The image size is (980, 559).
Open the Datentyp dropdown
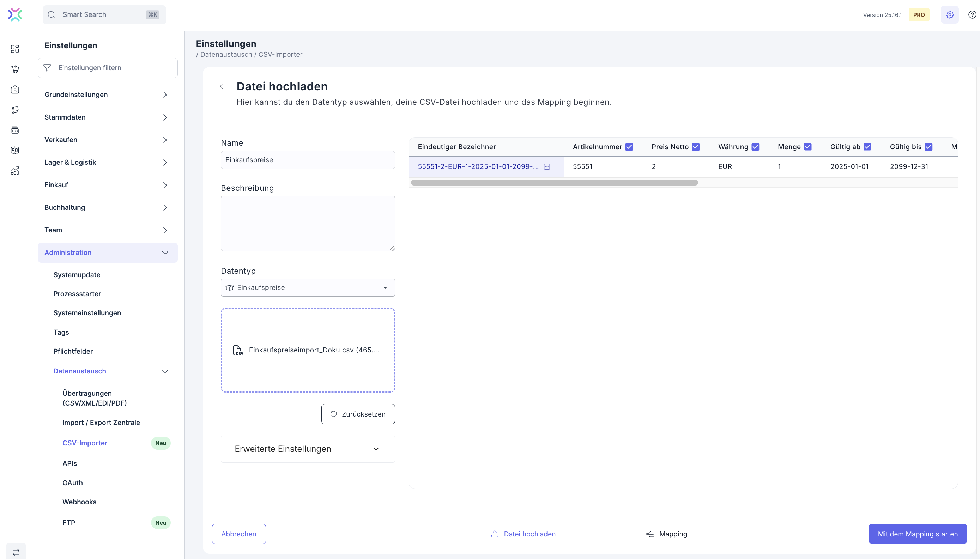click(308, 287)
